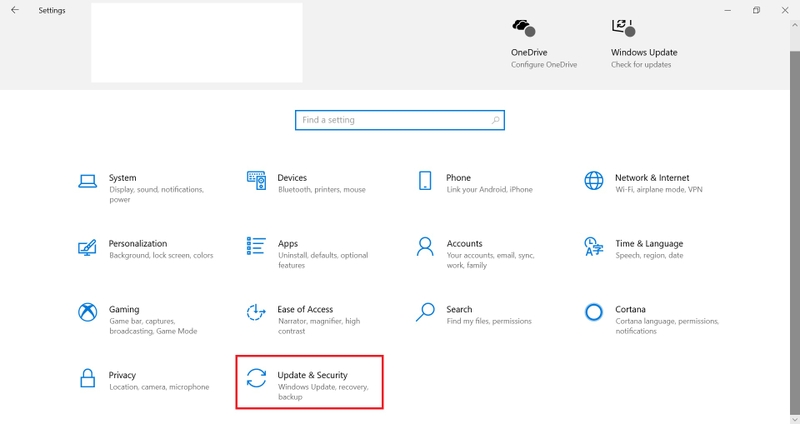The height and width of the screenshot is (424, 800).
Task: Open the Update & Security arrows icon
Action: [x=256, y=378]
